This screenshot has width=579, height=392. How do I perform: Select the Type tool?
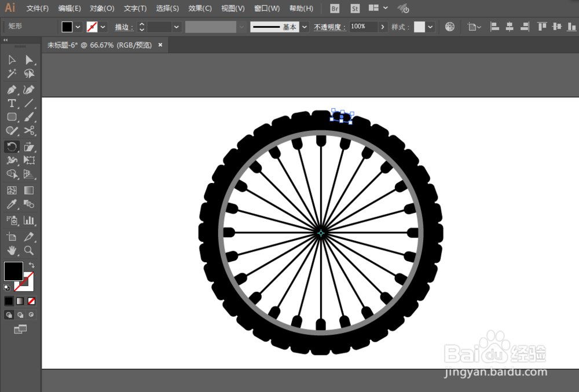click(x=12, y=103)
